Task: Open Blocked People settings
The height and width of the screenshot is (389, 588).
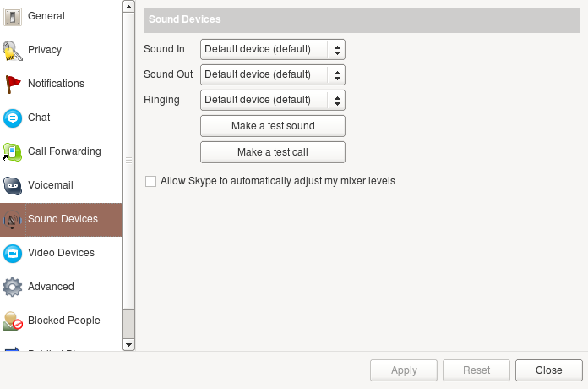Action: (x=61, y=321)
